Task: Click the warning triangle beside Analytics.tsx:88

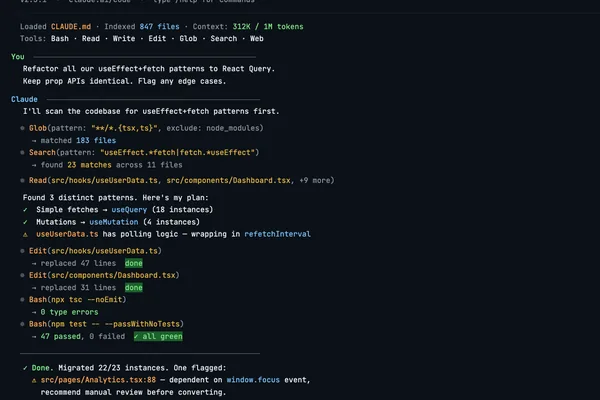Action: pyautogui.click(x=34, y=380)
